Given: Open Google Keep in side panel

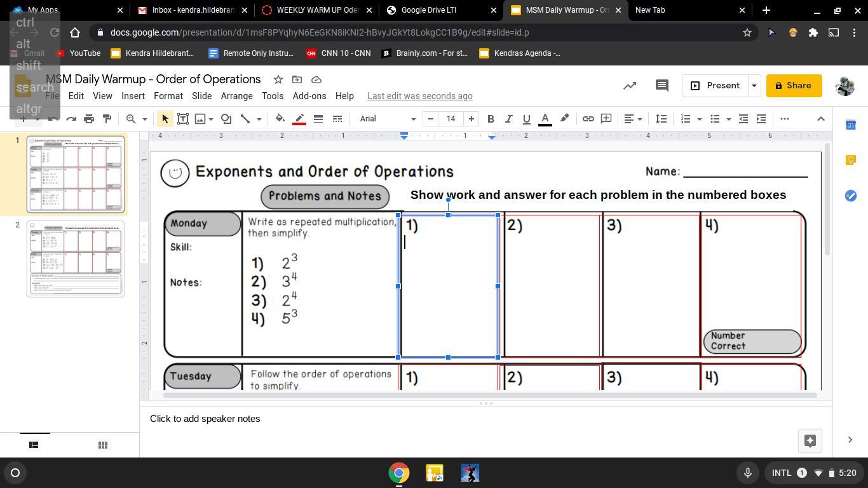Looking at the screenshot, I should pyautogui.click(x=851, y=160).
